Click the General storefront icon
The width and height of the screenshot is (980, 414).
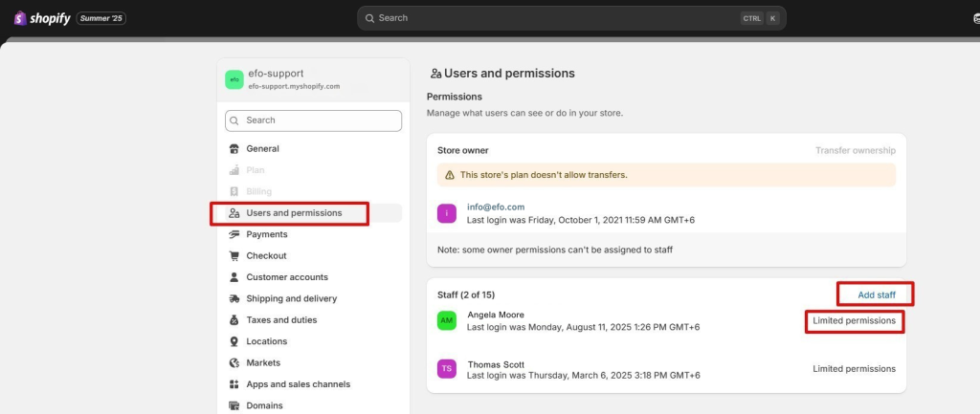pos(234,148)
